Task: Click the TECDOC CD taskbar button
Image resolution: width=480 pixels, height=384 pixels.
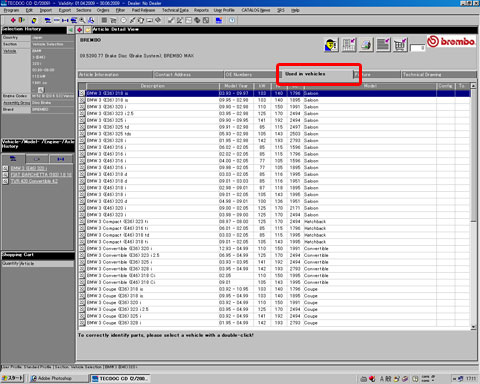Action: pos(120,378)
